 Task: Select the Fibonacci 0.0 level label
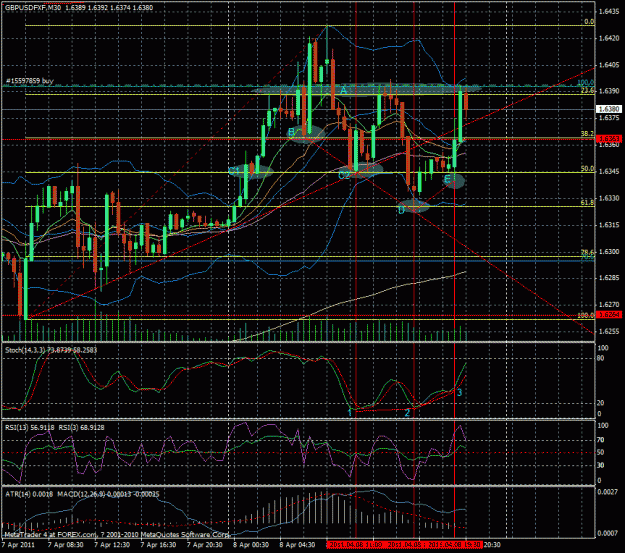tap(589, 22)
